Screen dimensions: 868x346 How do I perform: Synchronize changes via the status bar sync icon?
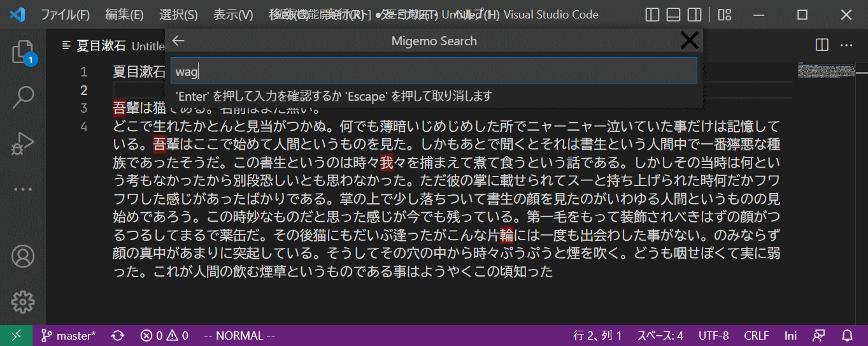click(118, 335)
